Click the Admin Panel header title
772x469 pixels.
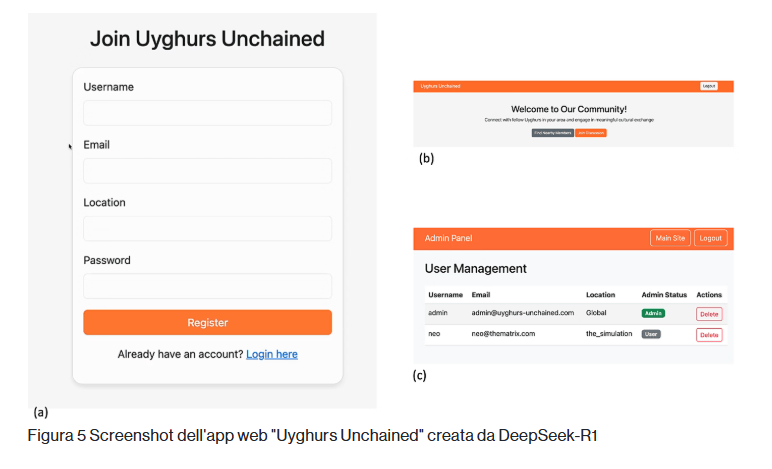448,238
